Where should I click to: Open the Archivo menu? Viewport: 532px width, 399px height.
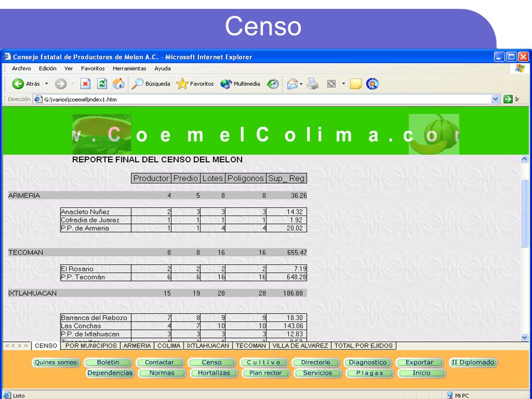[x=22, y=69]
